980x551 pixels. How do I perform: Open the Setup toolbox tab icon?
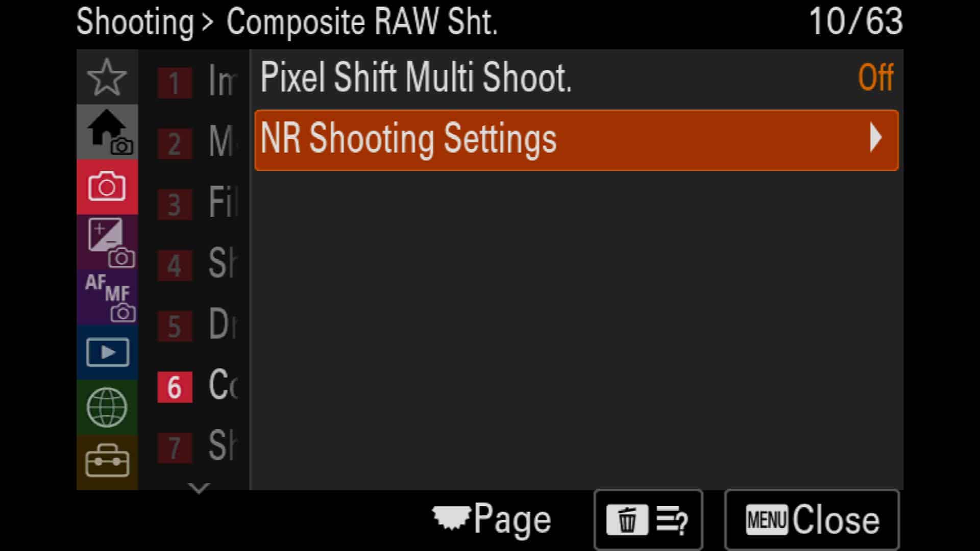coord(107,462)
